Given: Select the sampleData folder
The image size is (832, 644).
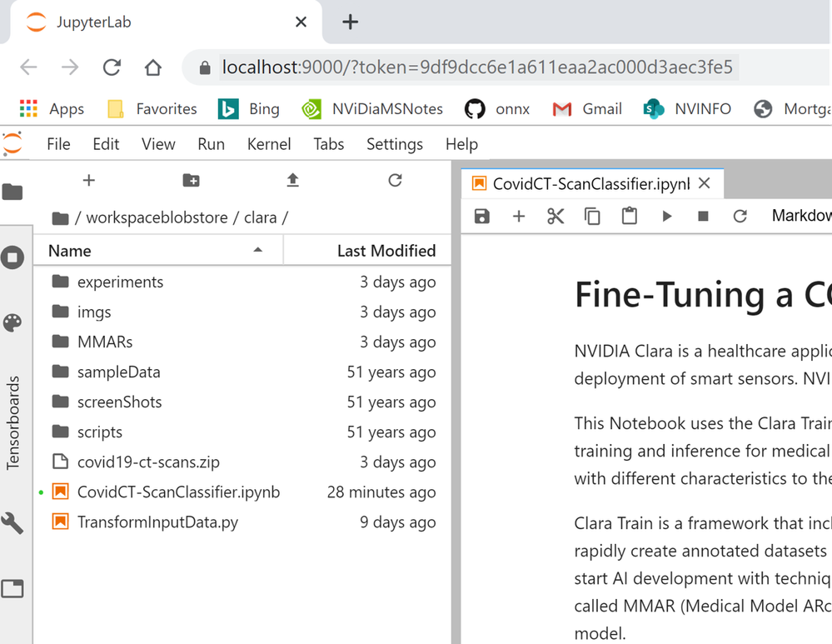Looking at the screenshot, I should click(x=242, y=372).
